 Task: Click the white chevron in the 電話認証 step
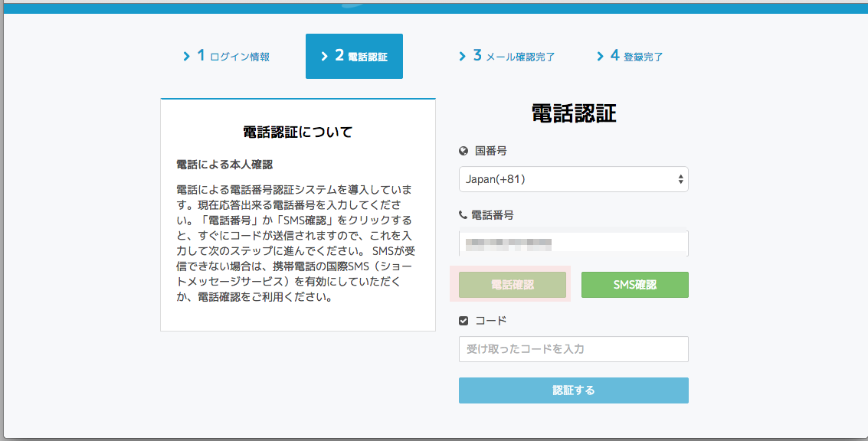tap(325, 56)
